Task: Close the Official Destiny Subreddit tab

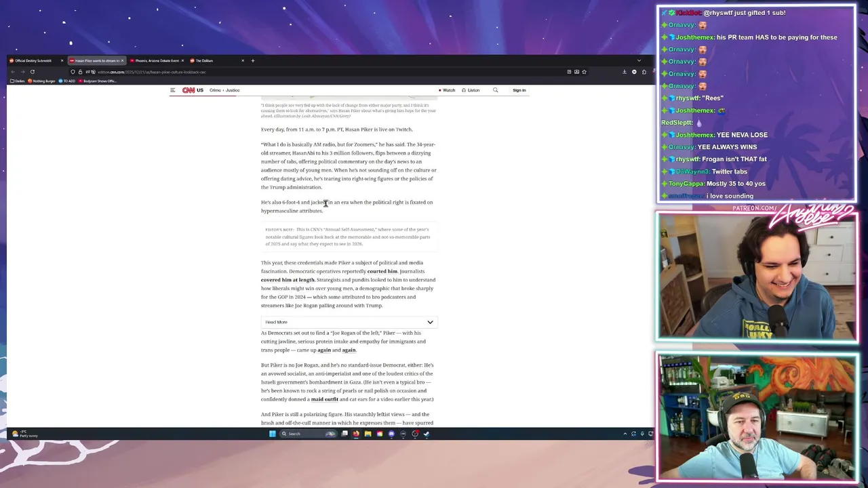Action: coord(62,60)
